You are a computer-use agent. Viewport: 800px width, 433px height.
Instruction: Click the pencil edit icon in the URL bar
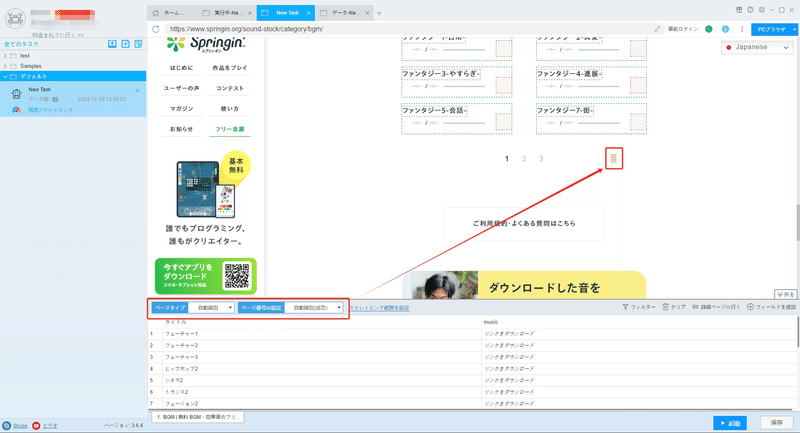tap(657, 29)
